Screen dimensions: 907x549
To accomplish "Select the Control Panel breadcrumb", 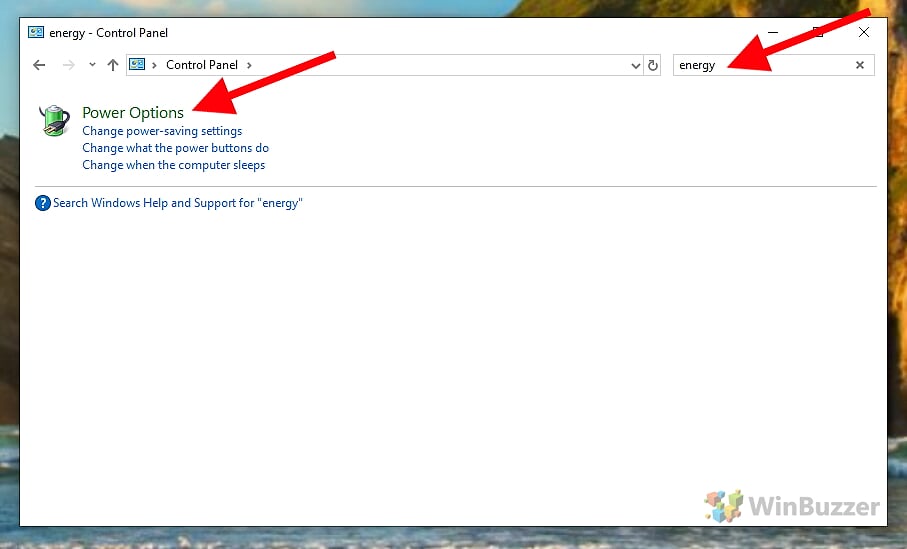I will point(202,65).
